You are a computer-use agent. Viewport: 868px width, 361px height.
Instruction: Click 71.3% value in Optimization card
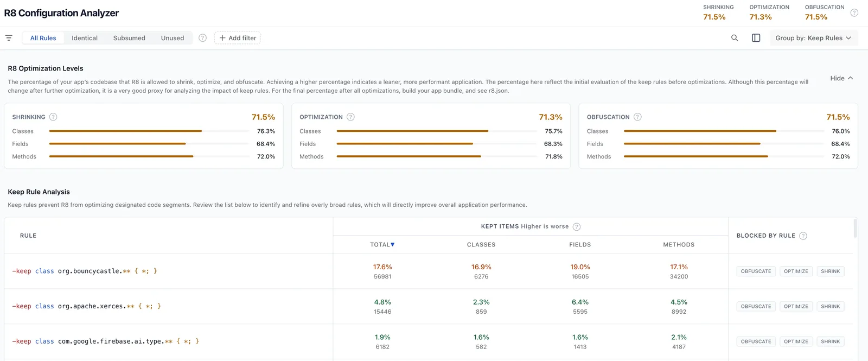[x=551, y=117]
